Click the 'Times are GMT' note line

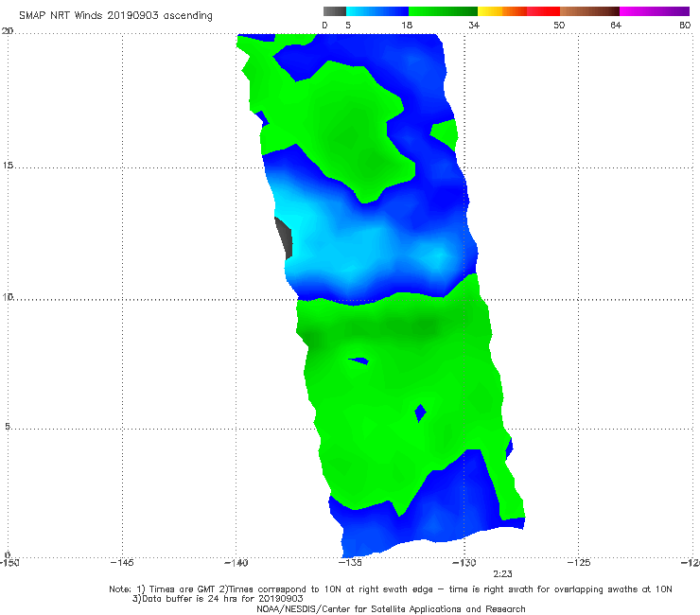click(x=391, y=589)
